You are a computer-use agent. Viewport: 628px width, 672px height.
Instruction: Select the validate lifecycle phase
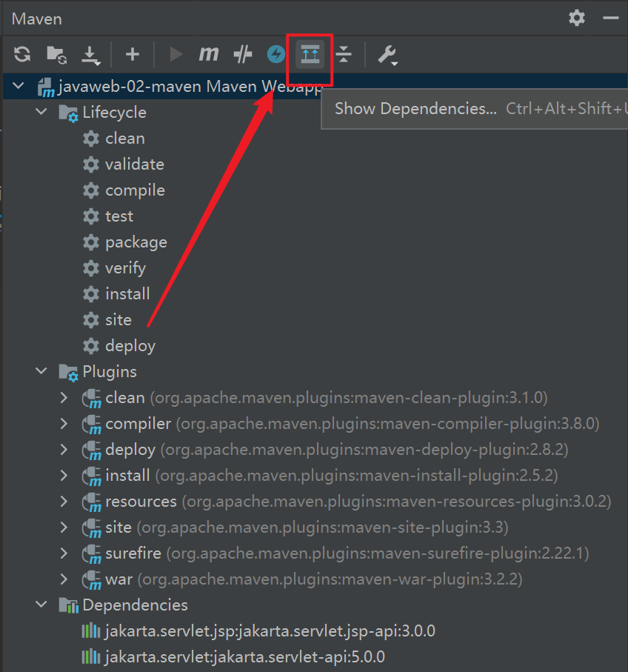tap(135, 164)
